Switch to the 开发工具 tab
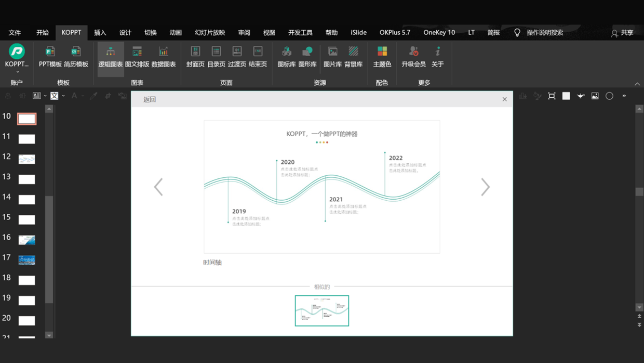Image resolution: width=644 pixels, height=363 pixels. (300, 33)
